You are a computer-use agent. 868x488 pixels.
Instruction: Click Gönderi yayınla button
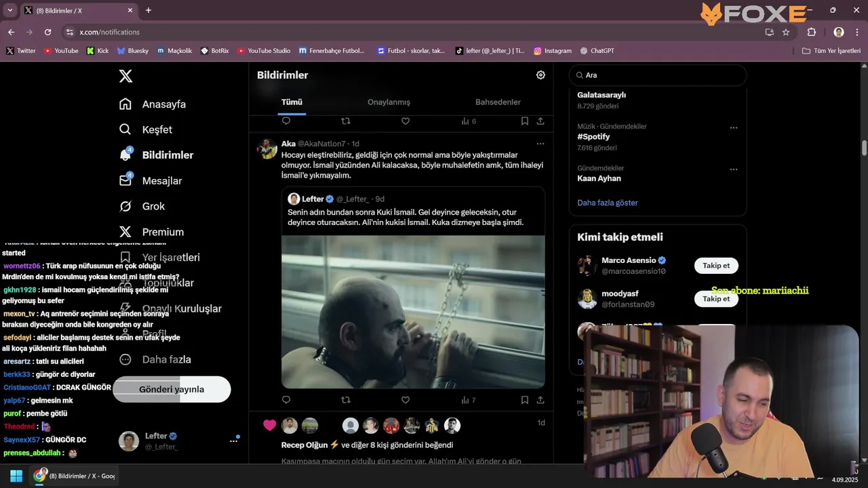click(172, 389)
